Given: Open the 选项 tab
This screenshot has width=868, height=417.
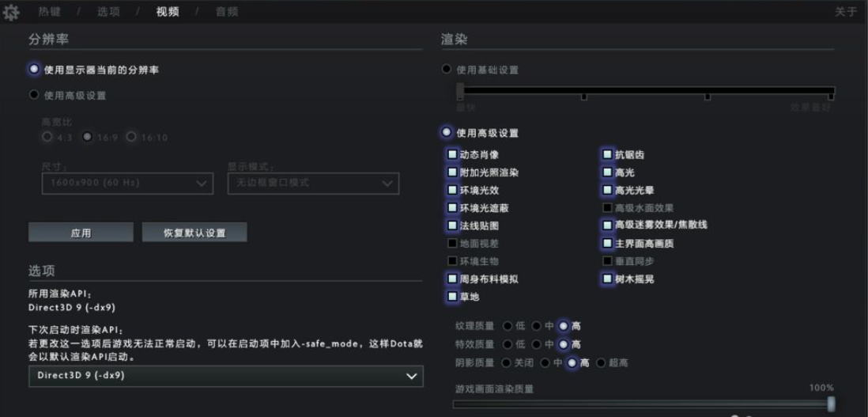Looking at the screenshot, I should click(108, 12).
